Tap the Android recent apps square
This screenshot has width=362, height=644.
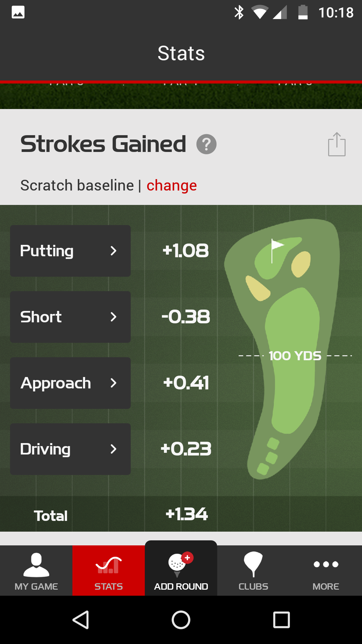(282, 620)
